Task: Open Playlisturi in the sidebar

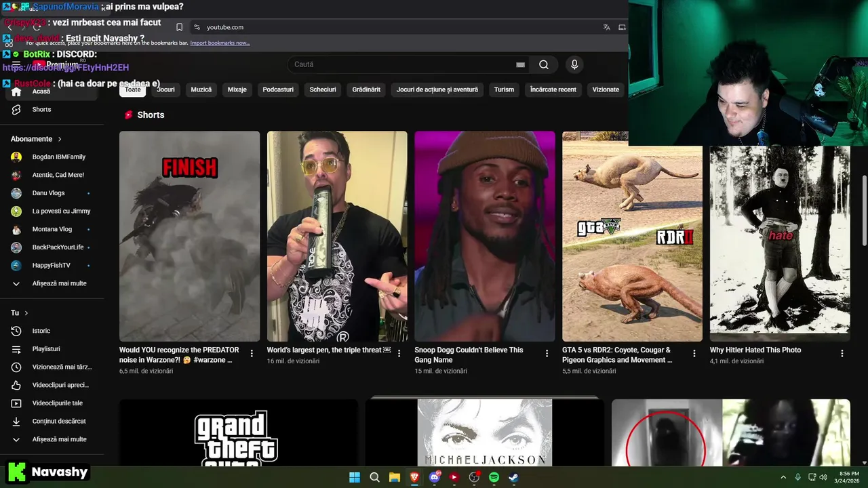Action: click(x=52, y=349)
